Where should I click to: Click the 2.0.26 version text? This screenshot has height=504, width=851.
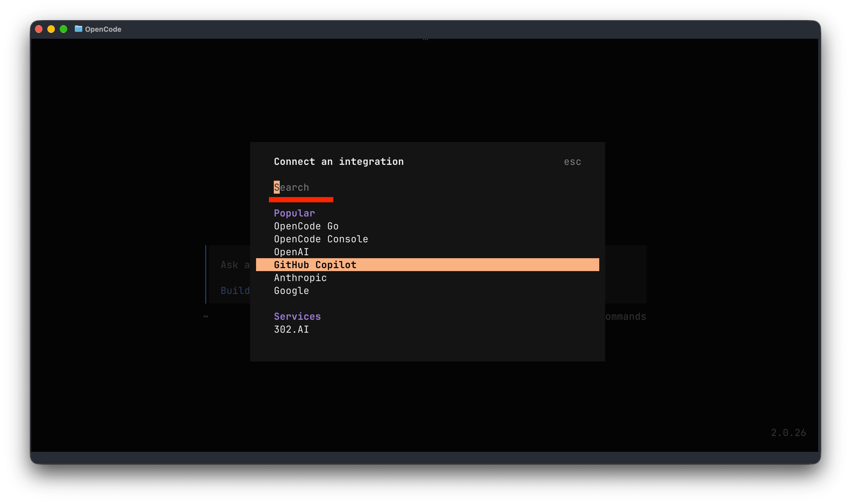pos(788,432)
